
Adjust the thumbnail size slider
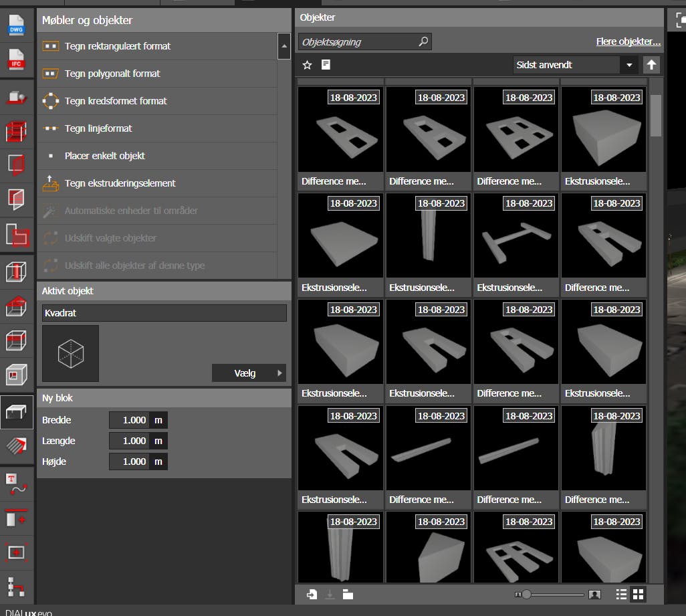[x=527, y=594]
